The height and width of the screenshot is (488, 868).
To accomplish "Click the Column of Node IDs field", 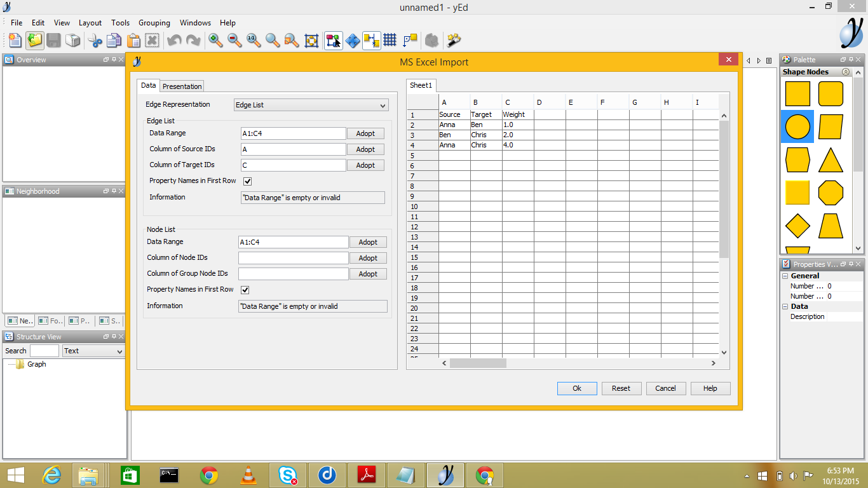I will pos(293,258).
